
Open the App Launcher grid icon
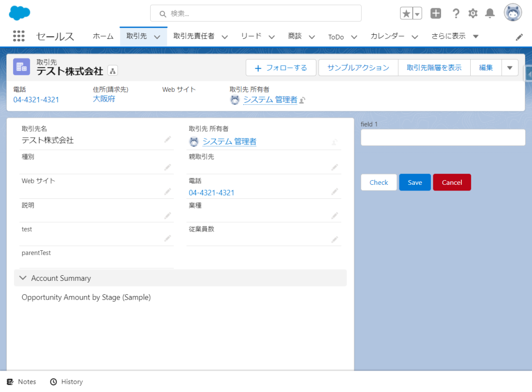tap(19, 36)
